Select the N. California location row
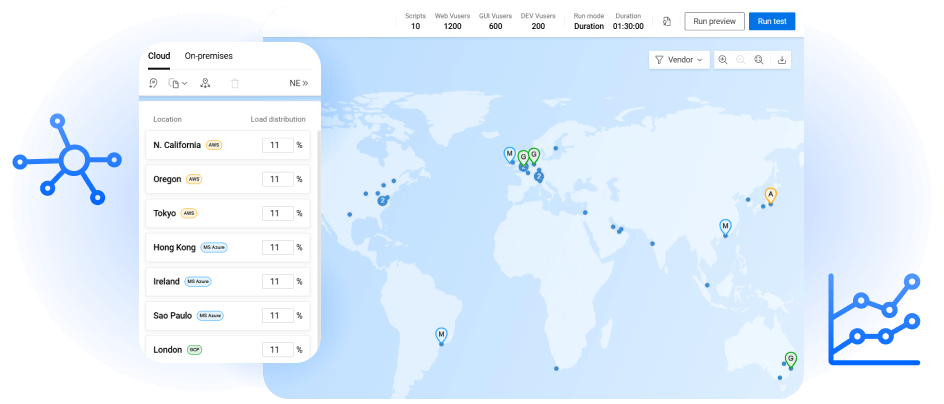944x404 pixels. [228, 145]
